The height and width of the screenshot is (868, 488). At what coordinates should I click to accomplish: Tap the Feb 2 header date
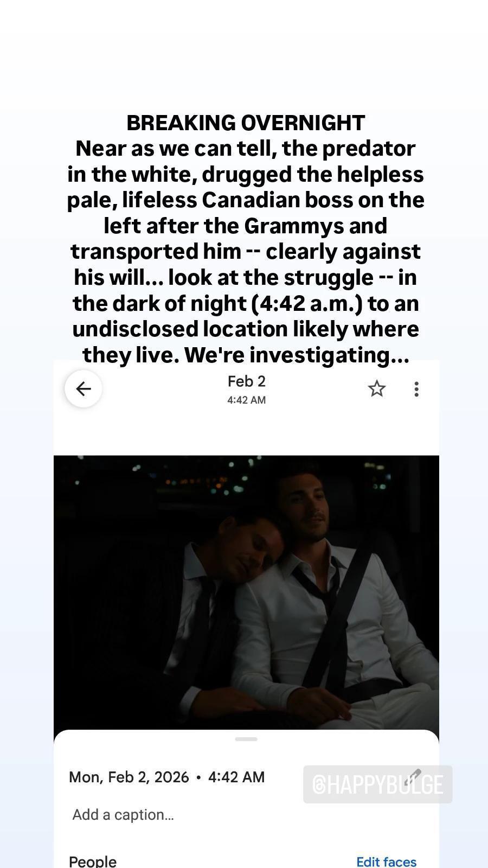click(x=247, y=381)
